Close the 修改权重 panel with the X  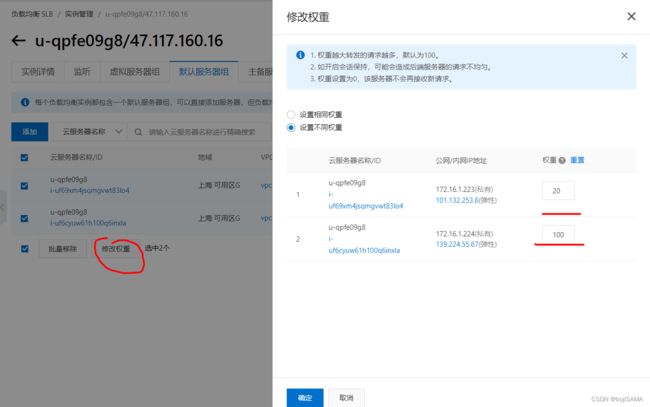631,16
